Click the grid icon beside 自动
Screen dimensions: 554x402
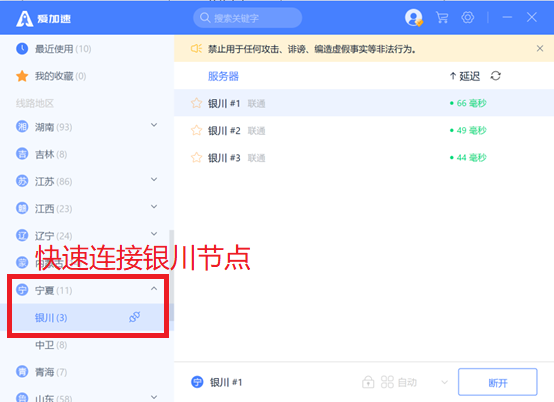click(387, 382)
